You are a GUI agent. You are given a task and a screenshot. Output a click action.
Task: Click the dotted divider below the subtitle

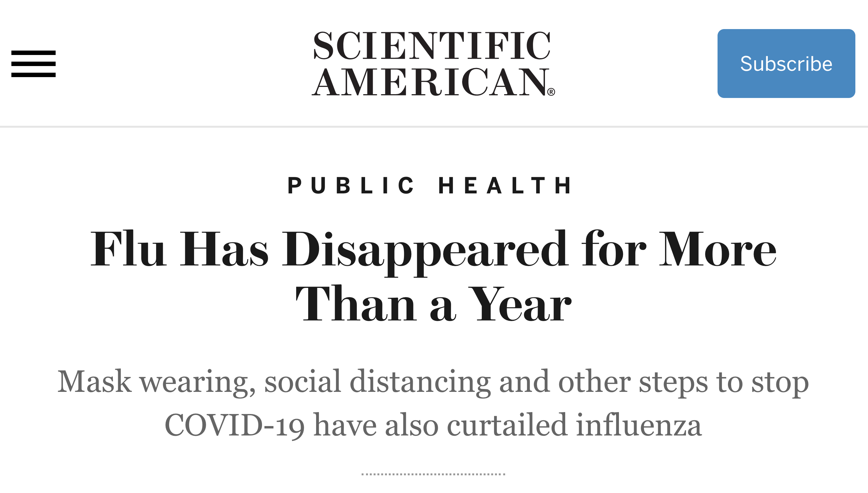[x=433, y=474]
